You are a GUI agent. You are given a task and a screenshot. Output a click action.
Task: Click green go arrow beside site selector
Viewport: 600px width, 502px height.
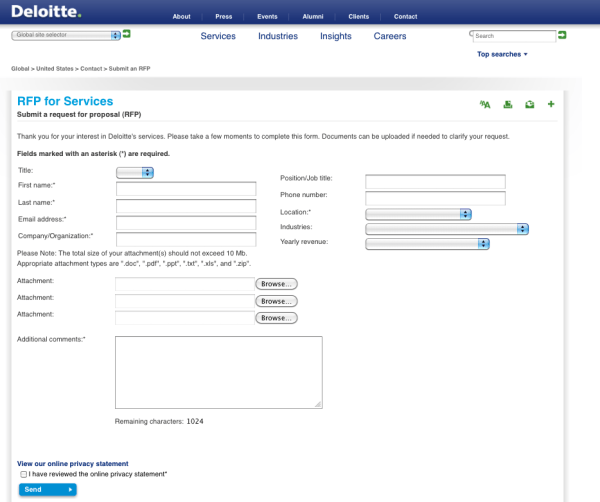pos(127,34)
